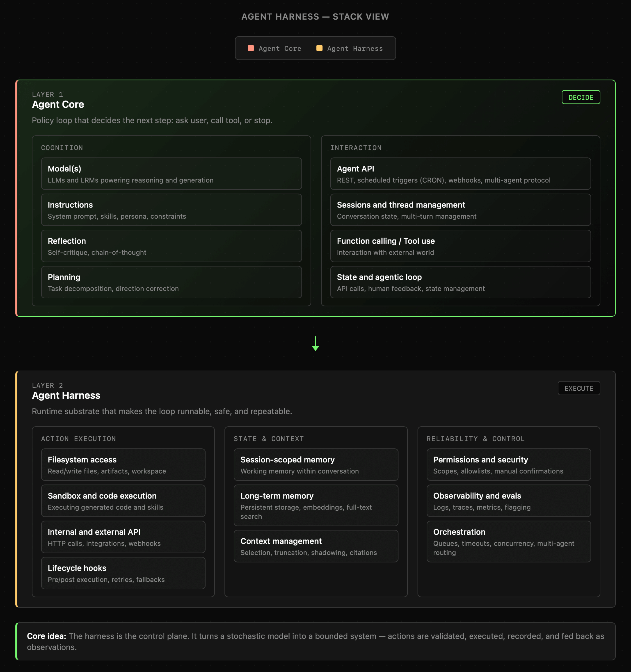Select the Filesystem access card
Viewport: 631px width, 672px height.
[123, 465]
